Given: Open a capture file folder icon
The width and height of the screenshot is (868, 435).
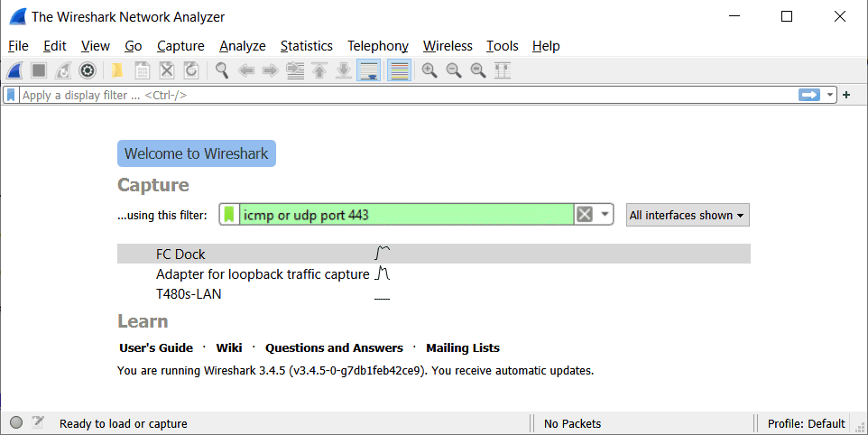Looking at the screenshot, I should (x=116, y=70).
